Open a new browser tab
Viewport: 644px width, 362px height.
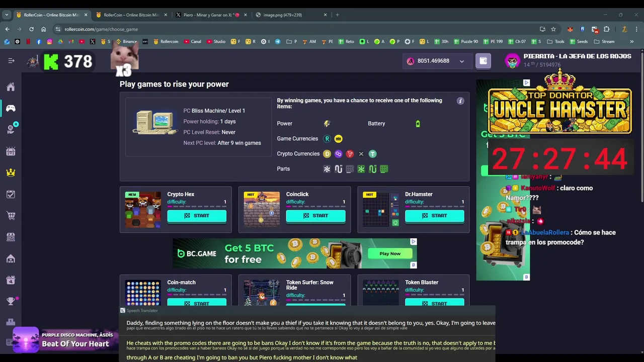337,15
